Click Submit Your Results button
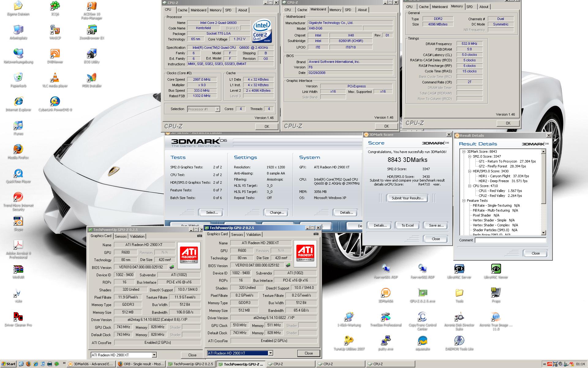Viewport: 588px width, 368px height. click(x=407, y=198)
